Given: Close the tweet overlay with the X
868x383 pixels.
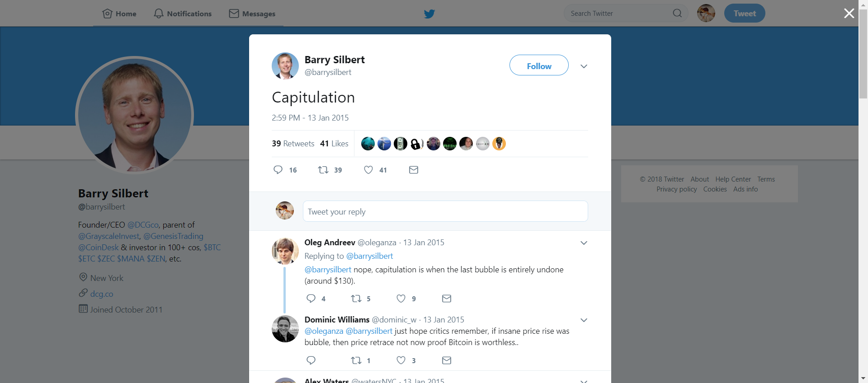Looking at the screenshot, I should point(849,14).
